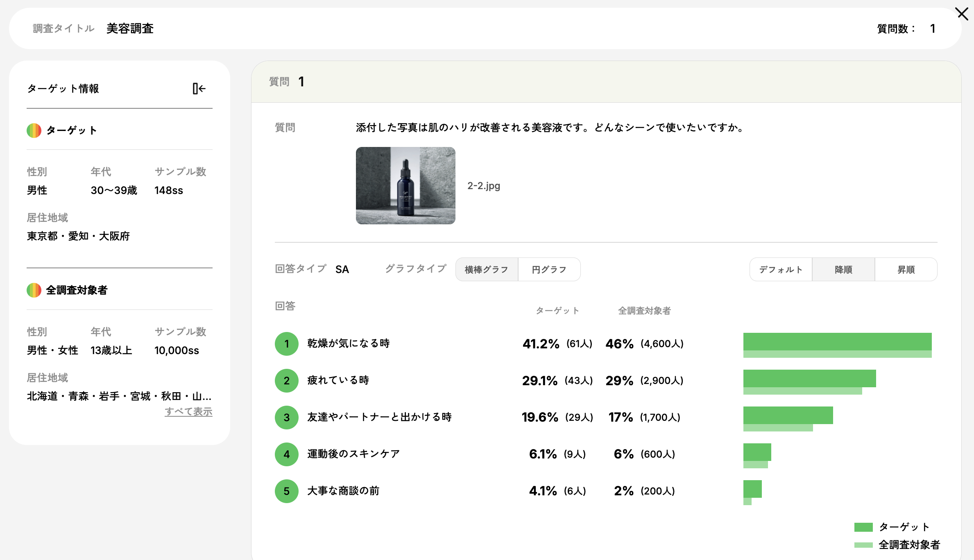This screenshot has width=974, height=560.
Task: Close the survey results dialog
Action: pyautogui.click(x=962, y=14)
